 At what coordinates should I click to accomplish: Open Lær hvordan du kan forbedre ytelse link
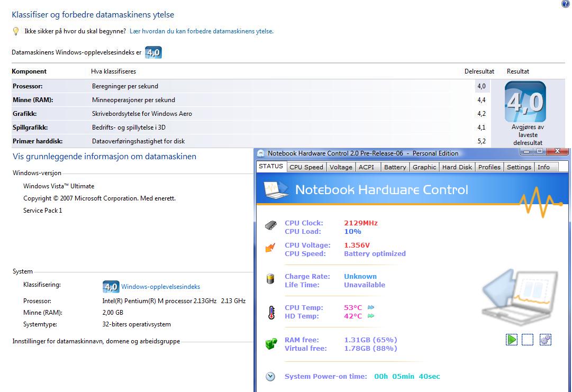[x=202, y=31]
